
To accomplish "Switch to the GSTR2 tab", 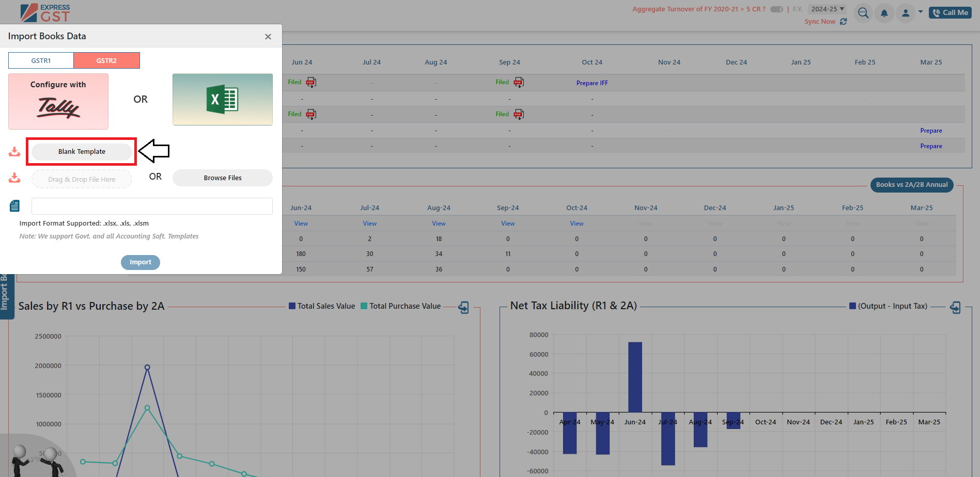I will coord(106,60).
